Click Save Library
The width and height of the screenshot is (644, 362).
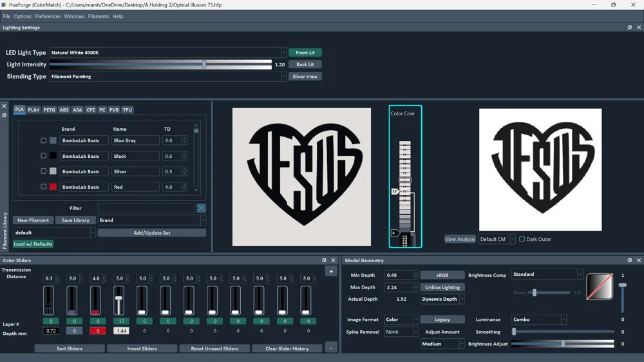tap(75, 220)
